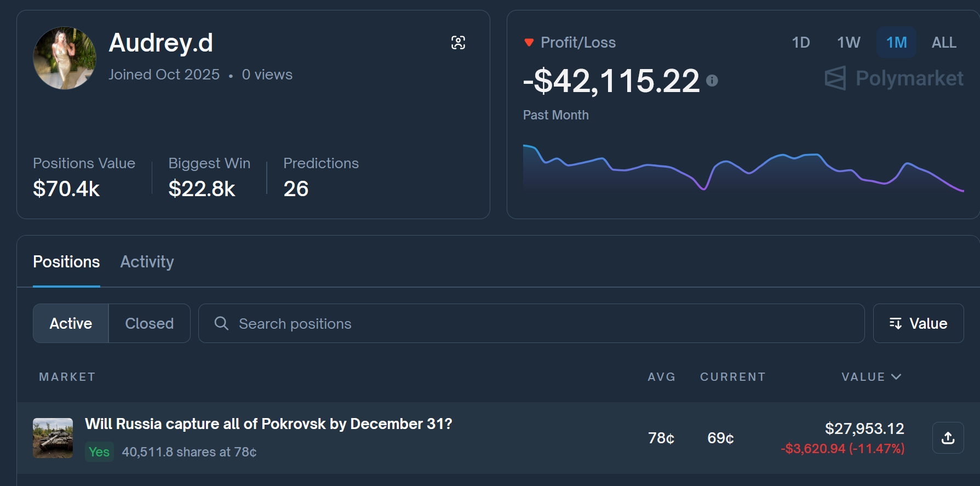
Task: Click the 69¢ current price
Action: tap(720, 438)
